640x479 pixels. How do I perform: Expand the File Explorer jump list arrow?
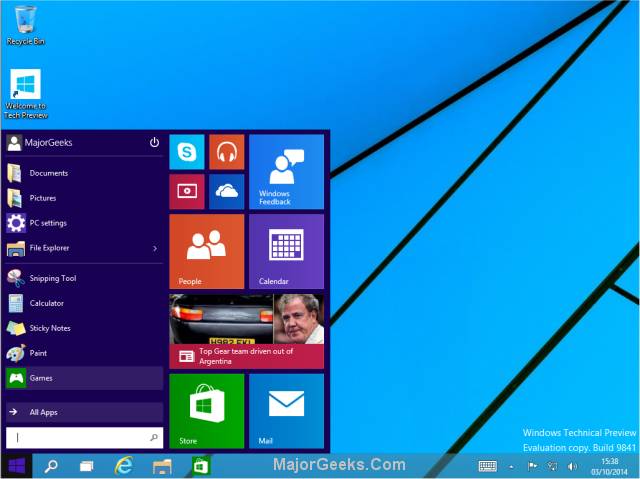click(155, 248)
